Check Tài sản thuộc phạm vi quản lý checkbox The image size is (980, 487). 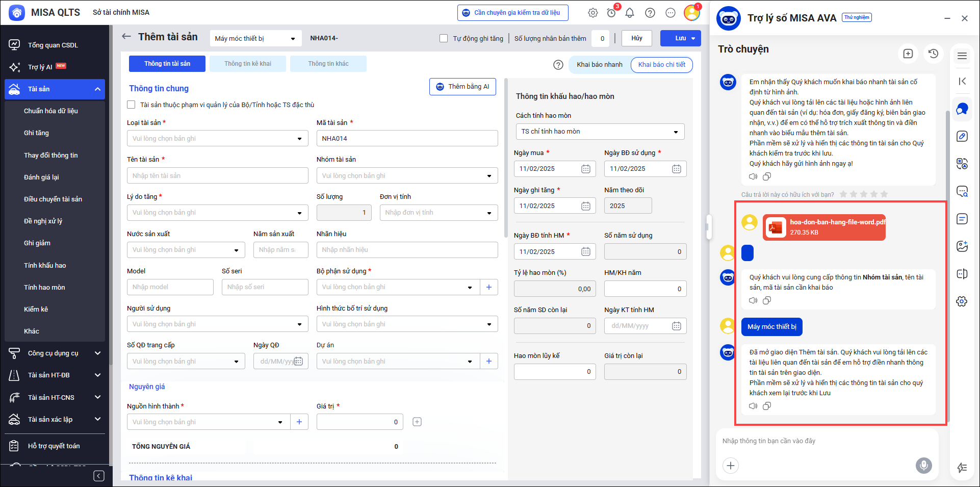point(131,105)
